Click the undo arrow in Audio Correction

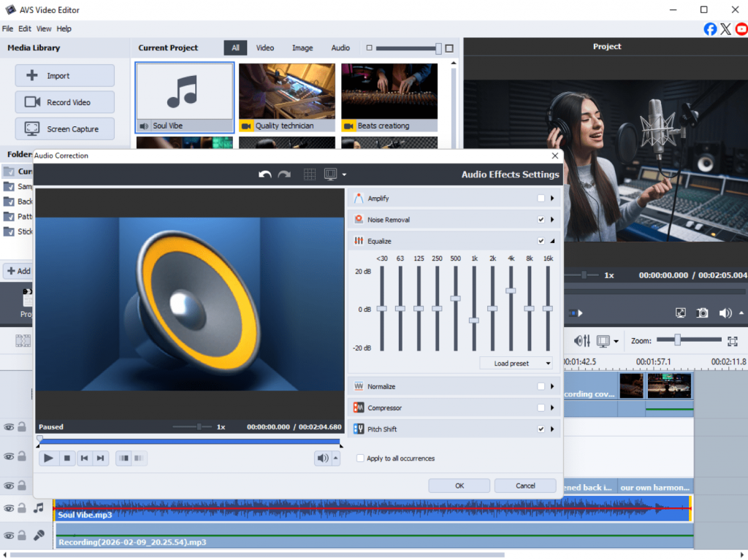[x=265, y=174]
